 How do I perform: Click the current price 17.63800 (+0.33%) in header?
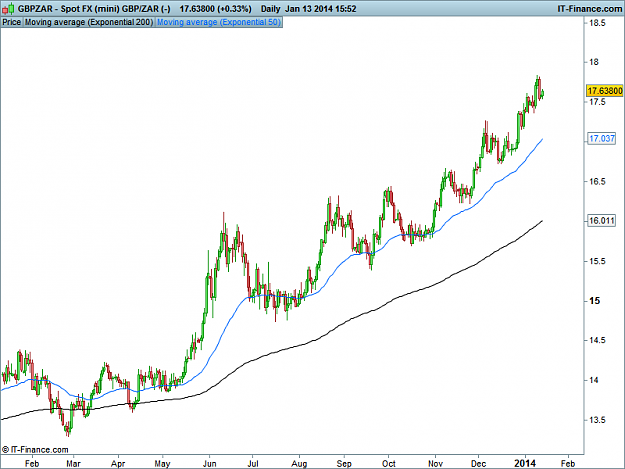pyautogui.click(x=215, y=9)
